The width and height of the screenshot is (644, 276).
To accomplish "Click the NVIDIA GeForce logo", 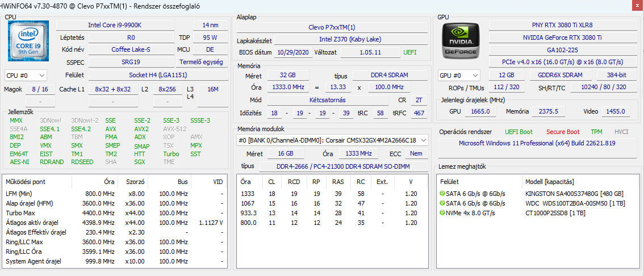I will click(x=461, y=41).
